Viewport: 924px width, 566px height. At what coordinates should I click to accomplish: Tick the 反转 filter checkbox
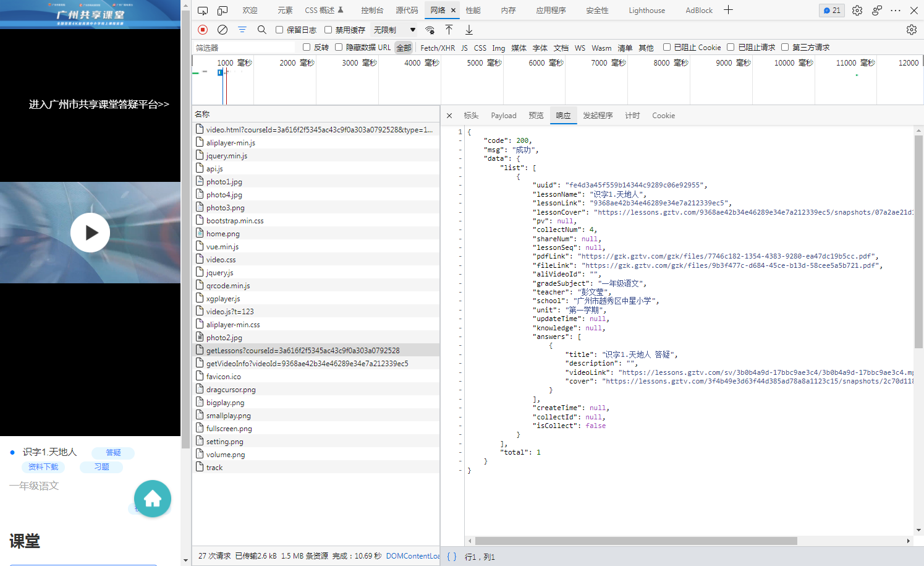click(307, 47)
